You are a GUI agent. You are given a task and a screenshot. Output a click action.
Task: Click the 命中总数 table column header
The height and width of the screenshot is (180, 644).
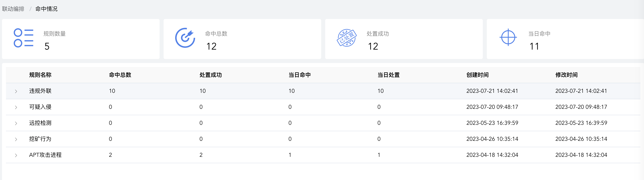[120, 75]
